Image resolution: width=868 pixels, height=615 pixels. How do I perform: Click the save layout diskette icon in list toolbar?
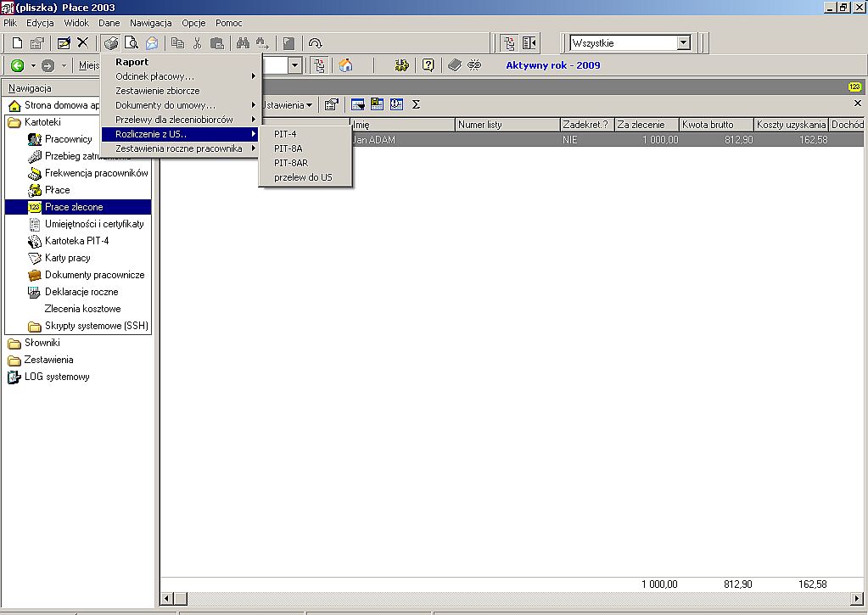pos(377,104)
